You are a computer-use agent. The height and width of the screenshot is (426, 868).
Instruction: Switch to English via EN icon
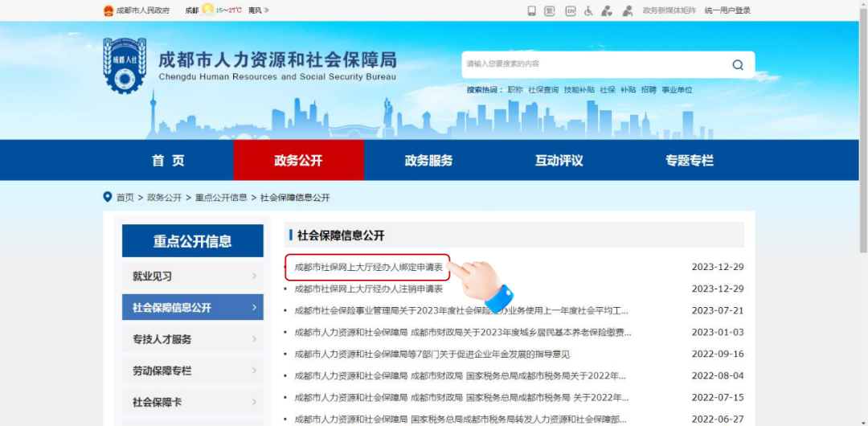pyautogui.click(x=570, y=10)
